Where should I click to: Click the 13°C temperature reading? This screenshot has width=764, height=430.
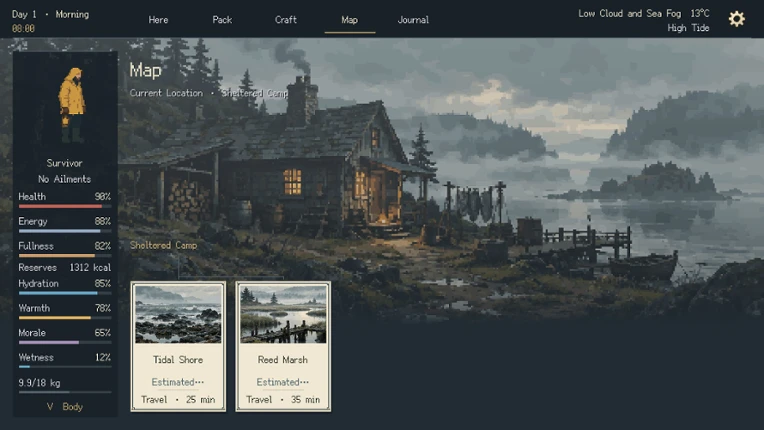(x=700, y=14)
